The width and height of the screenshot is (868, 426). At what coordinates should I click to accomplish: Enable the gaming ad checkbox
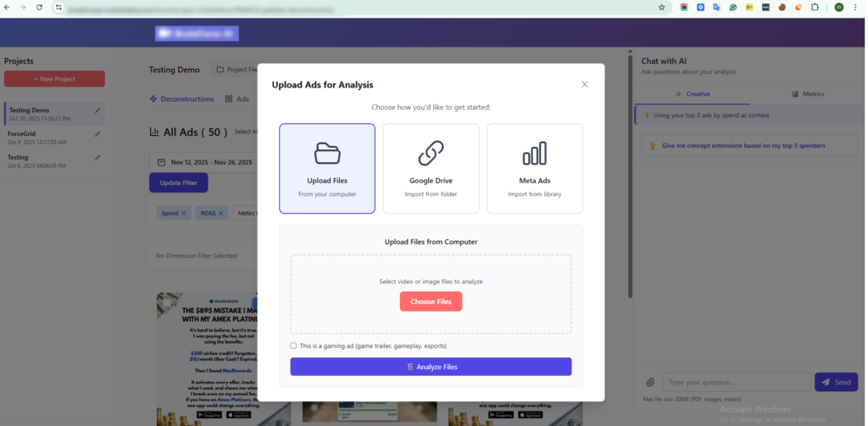(293, 345)
